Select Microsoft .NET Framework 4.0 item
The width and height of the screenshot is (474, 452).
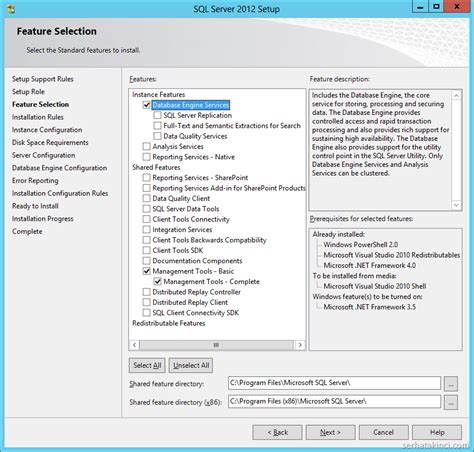tap(370, 265)
